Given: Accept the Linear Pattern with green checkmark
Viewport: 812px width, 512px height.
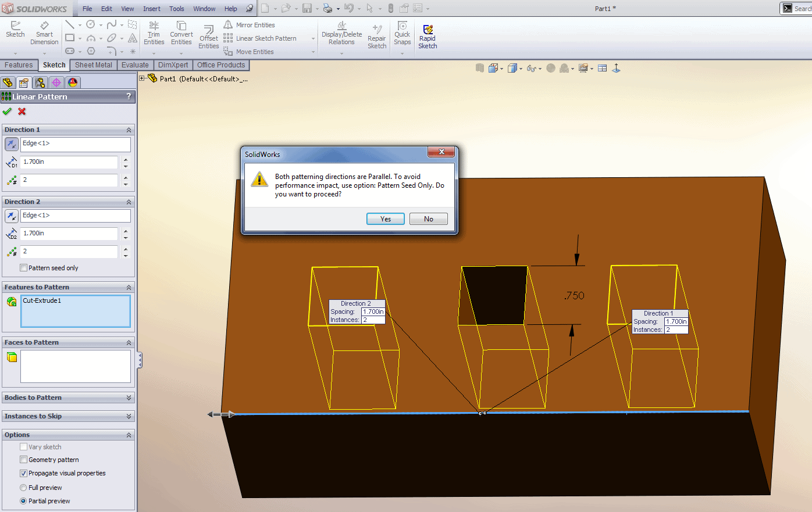Looking at the screenshot, I should click(7, 111).
